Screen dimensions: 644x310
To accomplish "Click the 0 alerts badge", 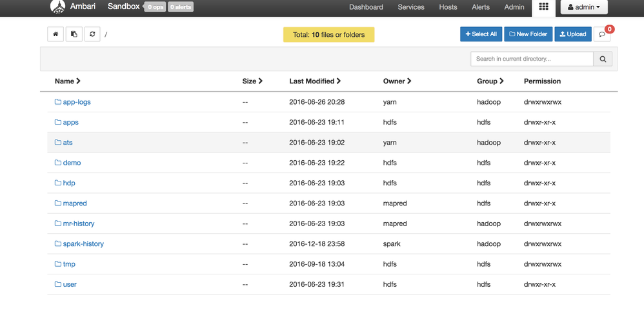I will pos(181,7).
